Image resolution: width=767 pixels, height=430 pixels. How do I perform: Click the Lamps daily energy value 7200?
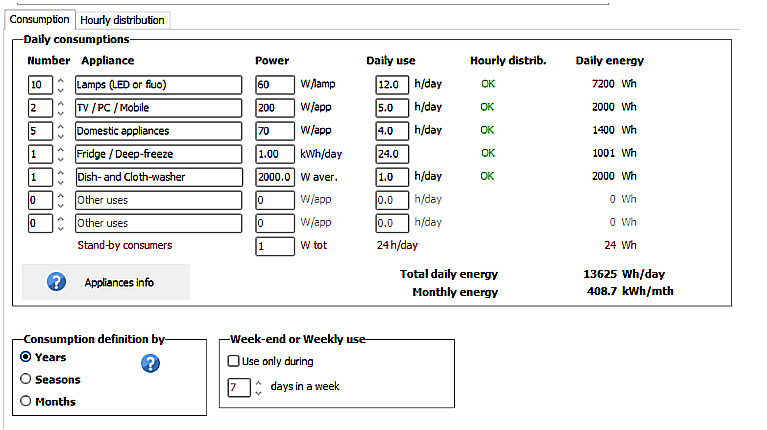[x=603, y=84]
